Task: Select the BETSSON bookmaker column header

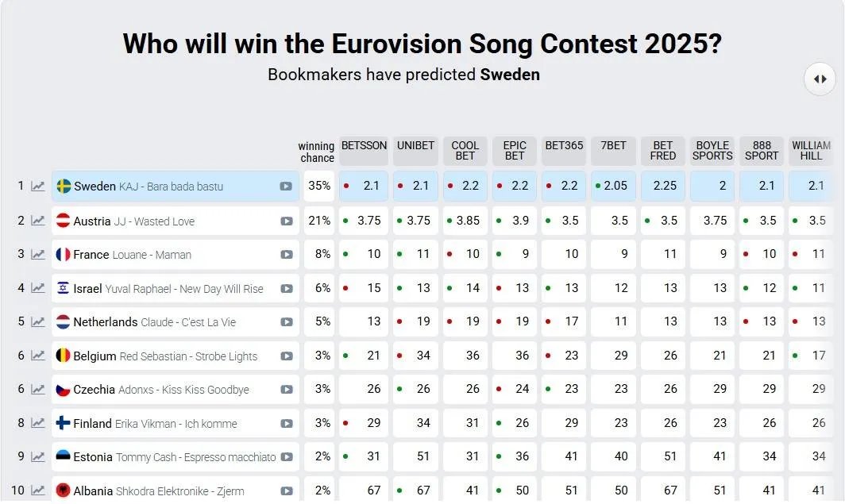Action: 364,151
